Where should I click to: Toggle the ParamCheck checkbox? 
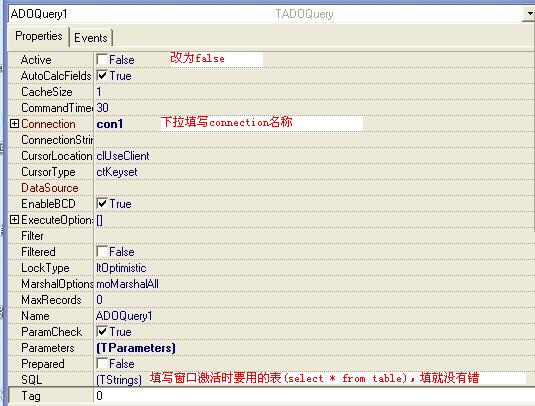click(102, 331)
